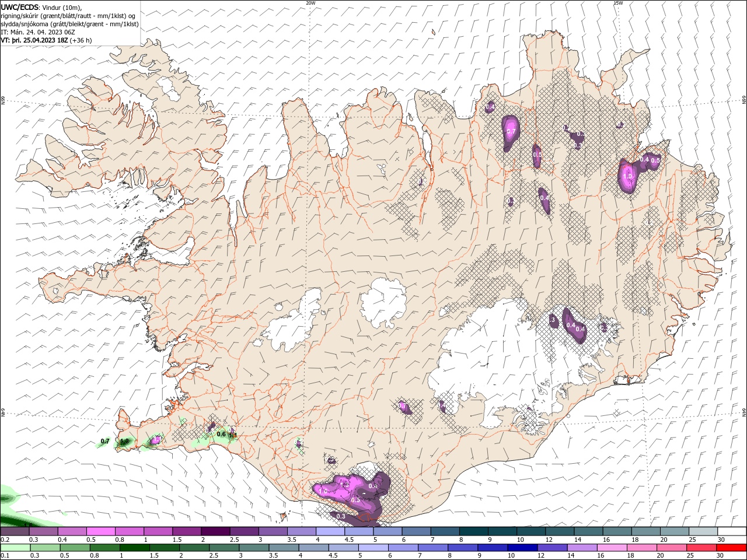Screen dimensions: 747x560
Task: Select the snow legend swatch between 8 and 9
Action: pos(473,531)
